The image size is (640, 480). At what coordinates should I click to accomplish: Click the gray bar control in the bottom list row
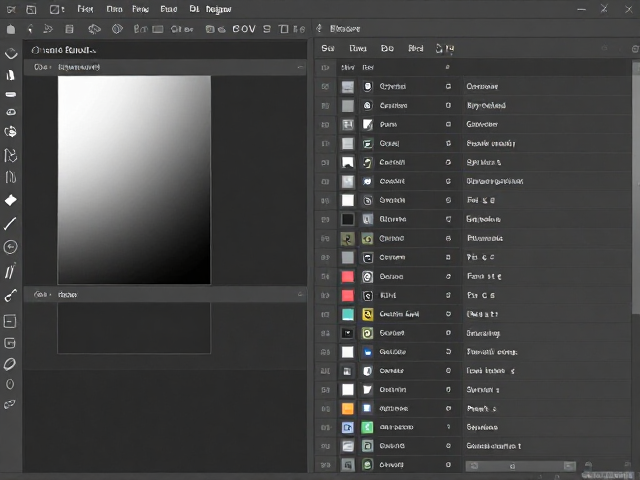point(520,466)
